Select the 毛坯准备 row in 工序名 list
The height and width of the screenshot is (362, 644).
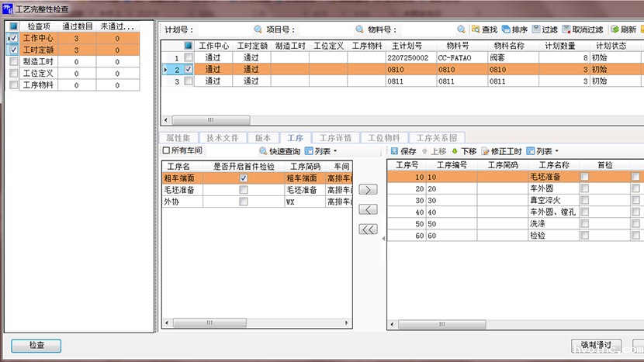257,190
